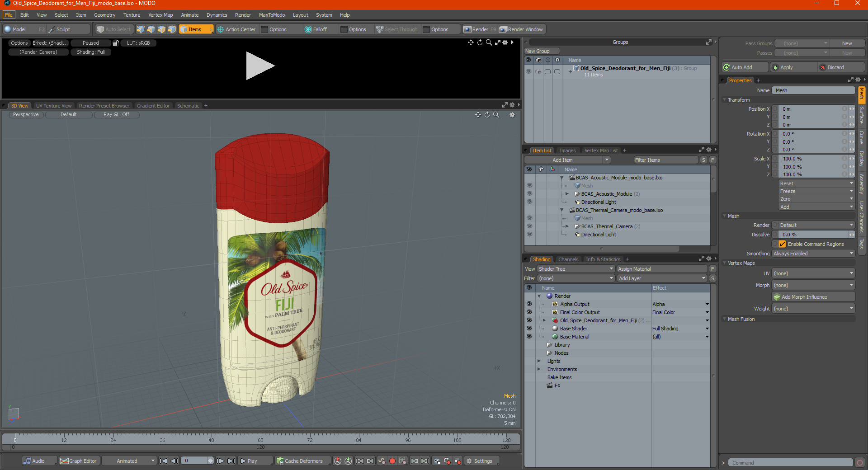Click New Group button
Viewport: 868px width, 470px height.
click(542, 51)
